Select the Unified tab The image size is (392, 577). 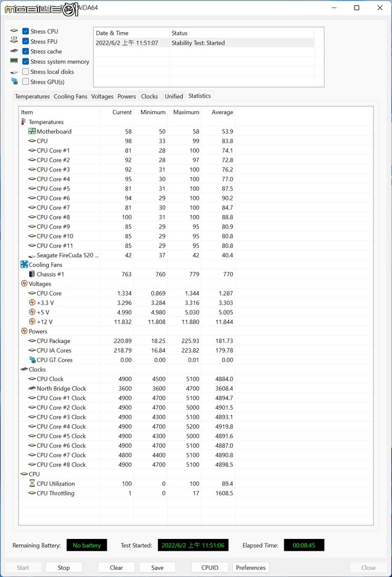click(174, 96)
